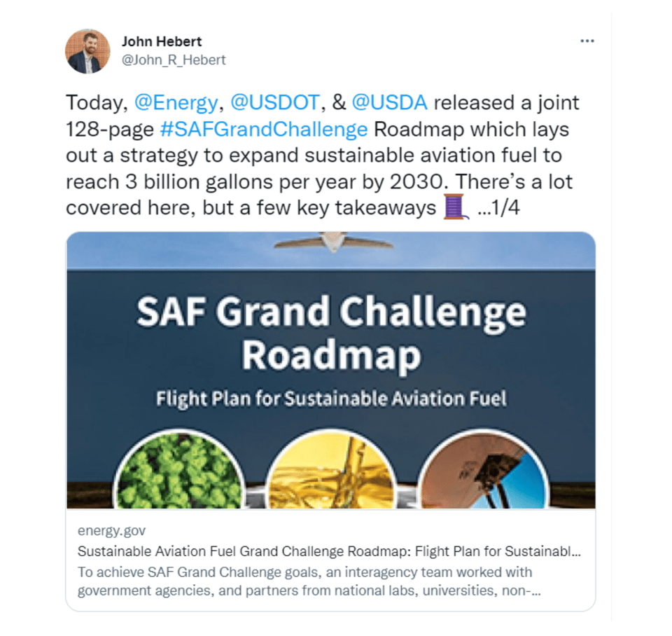Viewport: 672px width, 636px height.
Task: Click the energy.gov domain label
Action: (x=112, y=531)
